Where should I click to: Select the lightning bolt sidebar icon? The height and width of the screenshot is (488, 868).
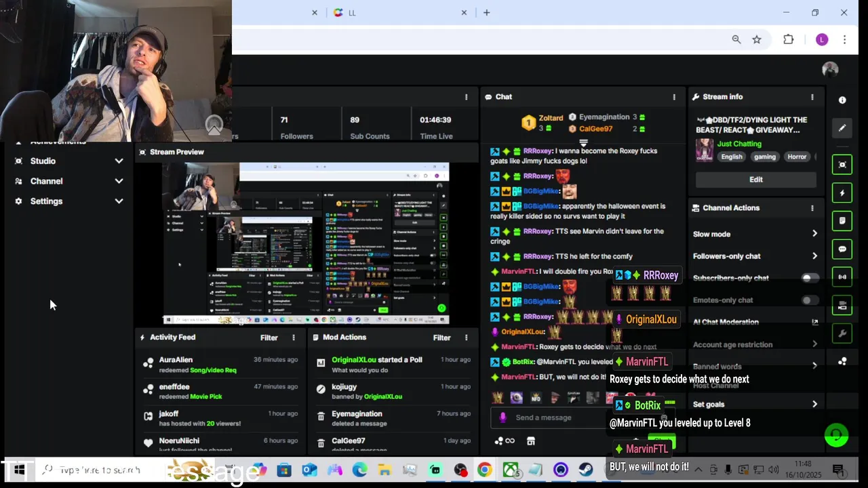click(x=842, y=193)
